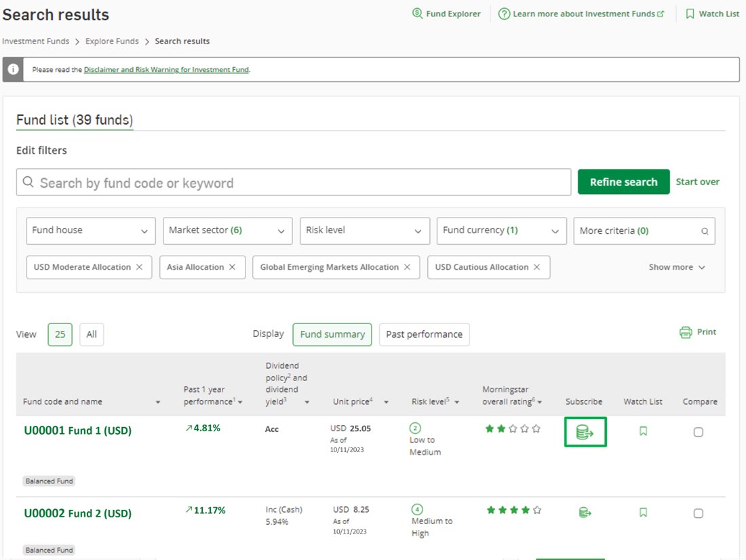Open the Fund Explorer tool
This screenshot has height=560, width=746.
446,14
